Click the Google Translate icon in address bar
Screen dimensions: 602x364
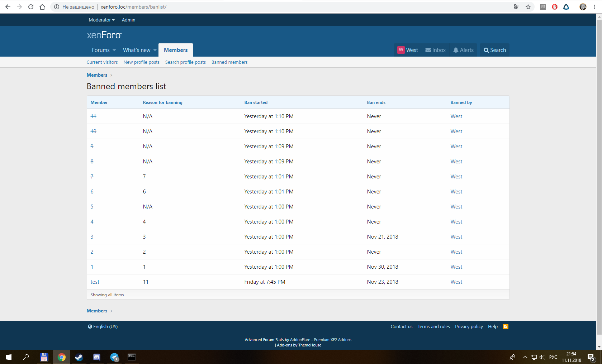[x=517, y=7]
